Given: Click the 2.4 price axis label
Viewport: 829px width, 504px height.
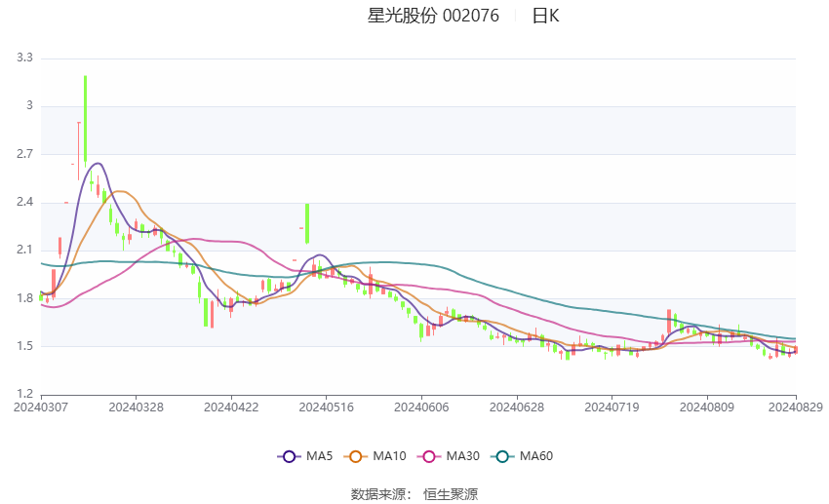Looking at the screenshot, I should click(24, 202).
